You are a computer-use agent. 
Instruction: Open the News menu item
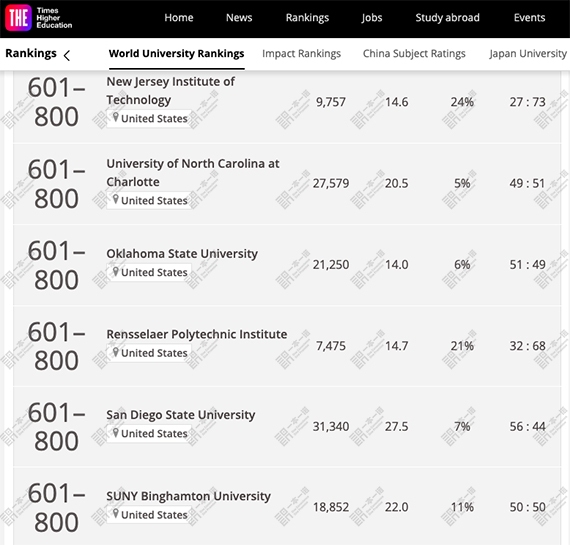[239, 17]
